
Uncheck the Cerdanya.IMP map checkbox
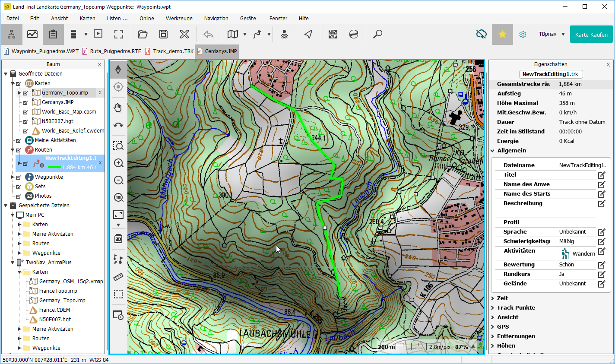pyautogui.click(x=25, y=103)
